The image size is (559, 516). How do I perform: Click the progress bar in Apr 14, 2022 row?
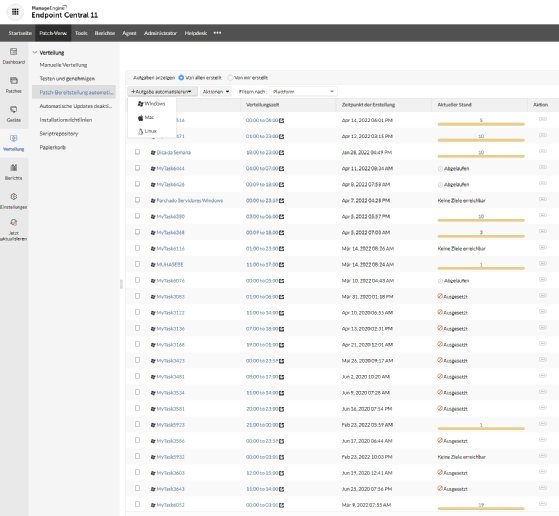point(481,124)
